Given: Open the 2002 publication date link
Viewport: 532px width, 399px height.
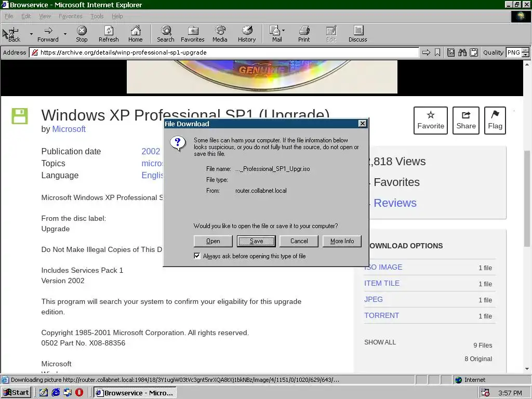Looking at the screenshot, I should pos(151,151).
